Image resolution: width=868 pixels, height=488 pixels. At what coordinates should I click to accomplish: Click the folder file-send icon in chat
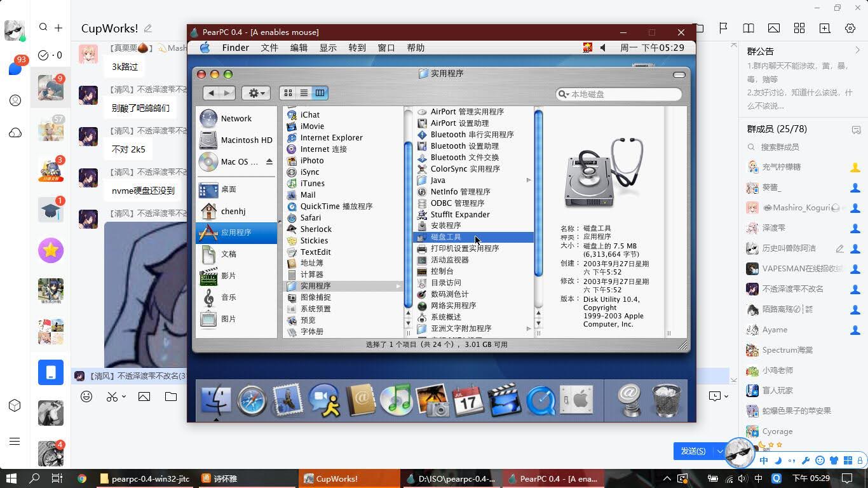coord(171,396)
